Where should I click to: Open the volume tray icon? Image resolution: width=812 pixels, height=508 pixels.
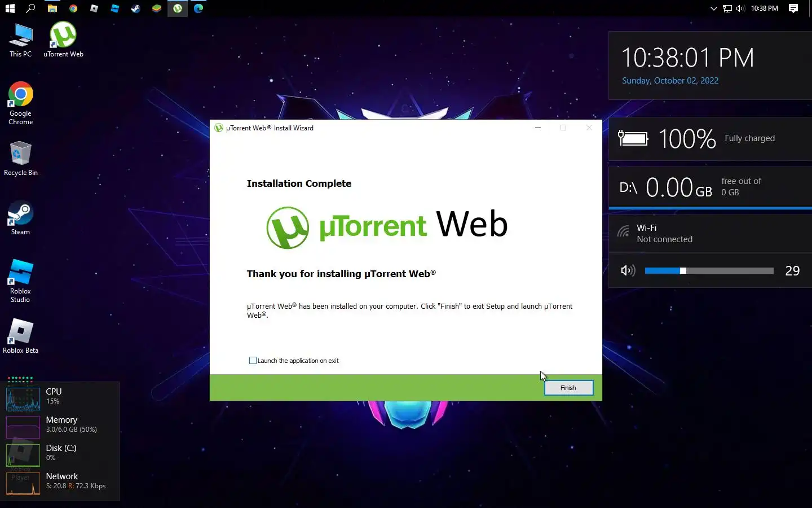pyautogui.click(x=740, y=8)
